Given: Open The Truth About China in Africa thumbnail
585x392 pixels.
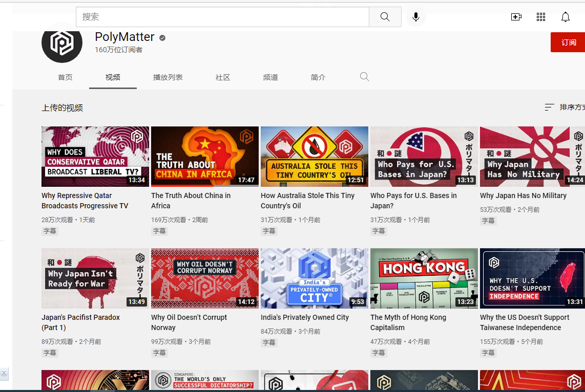Looking at the screenshot, I should coord(205,157).
